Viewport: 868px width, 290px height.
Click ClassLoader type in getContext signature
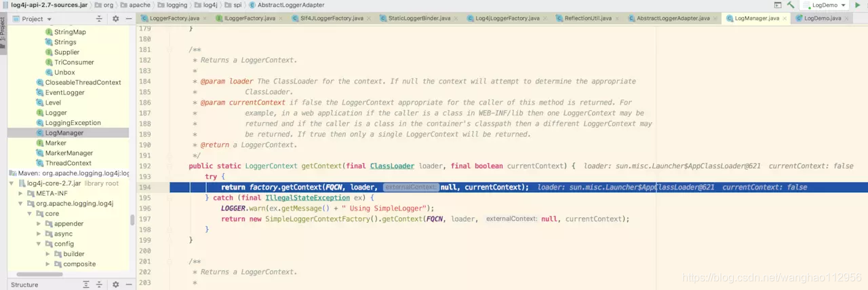tap(392, 166)
